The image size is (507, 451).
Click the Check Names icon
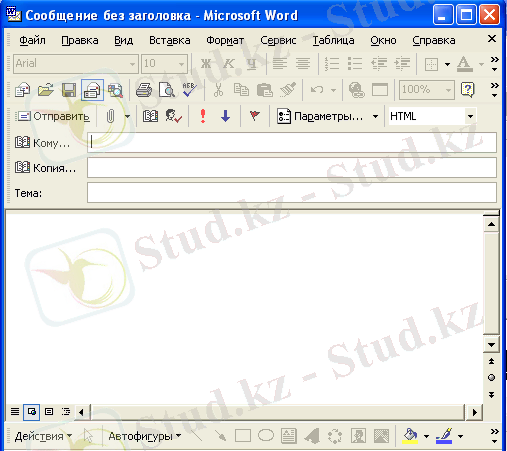[173, 116]
